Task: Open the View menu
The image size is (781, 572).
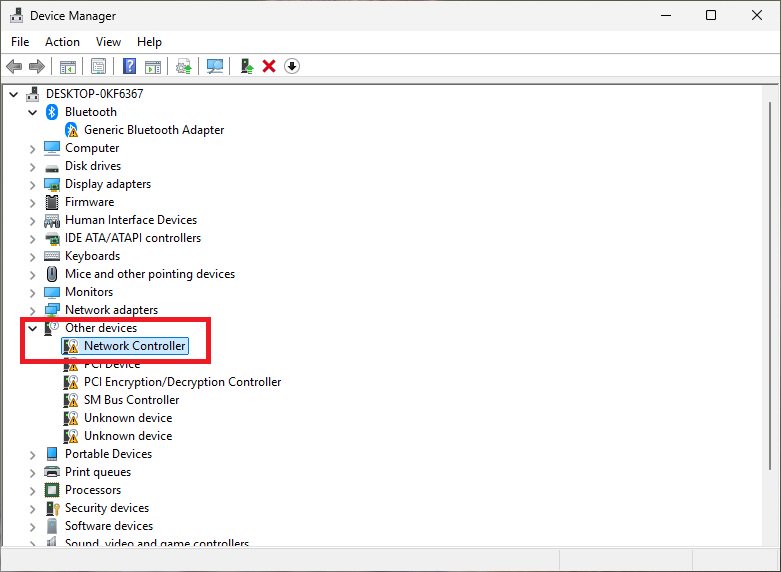Action: coord(108,42)
